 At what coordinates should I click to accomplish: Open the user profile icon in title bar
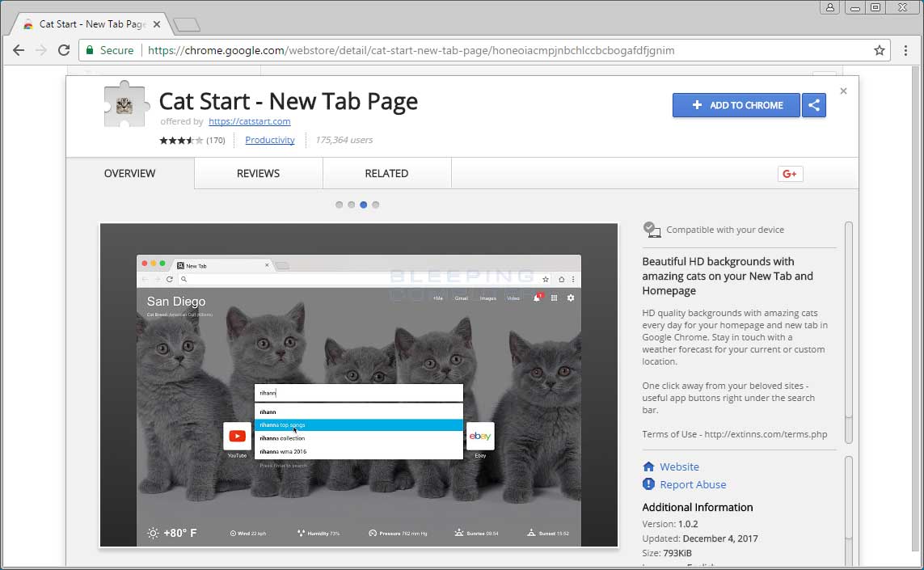[829, 7]
